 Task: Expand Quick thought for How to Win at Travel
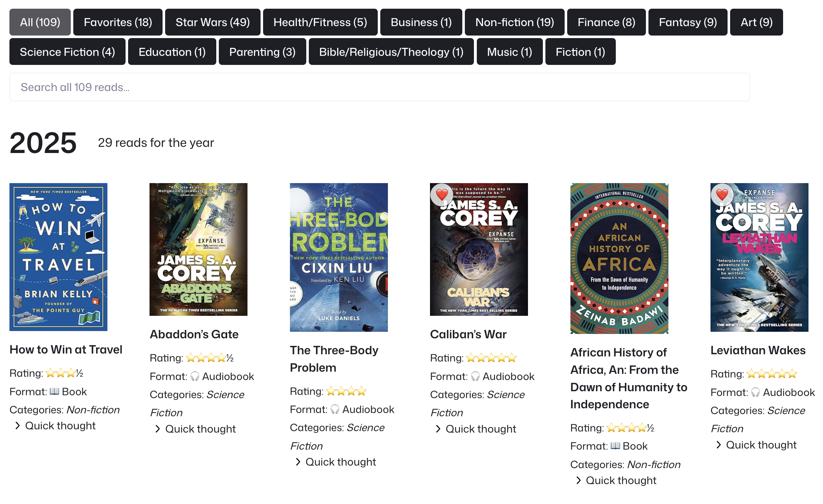tap(56, 426)
